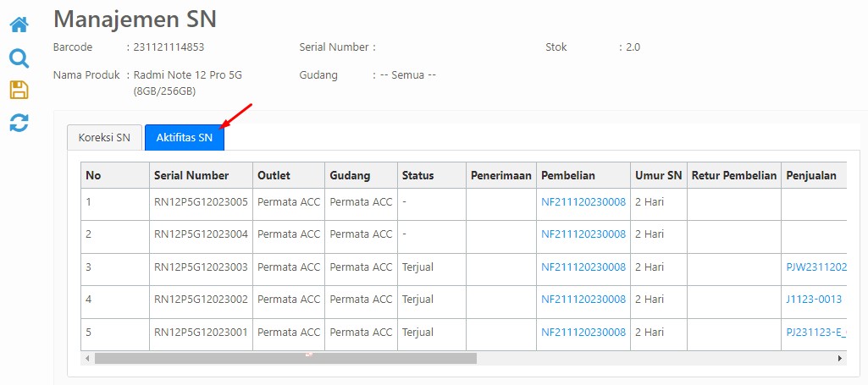Save using the floppy disk icon
This screenshot has width=868, height=385.
point(19,90)
